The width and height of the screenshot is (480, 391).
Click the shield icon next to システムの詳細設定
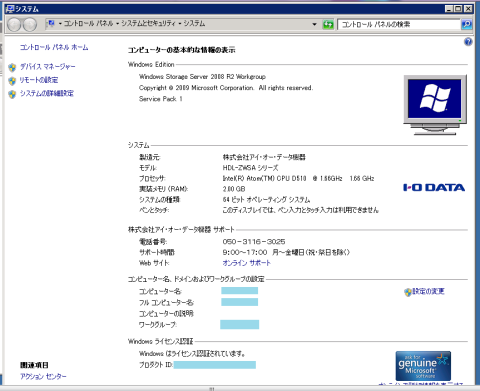coord(12,94)
